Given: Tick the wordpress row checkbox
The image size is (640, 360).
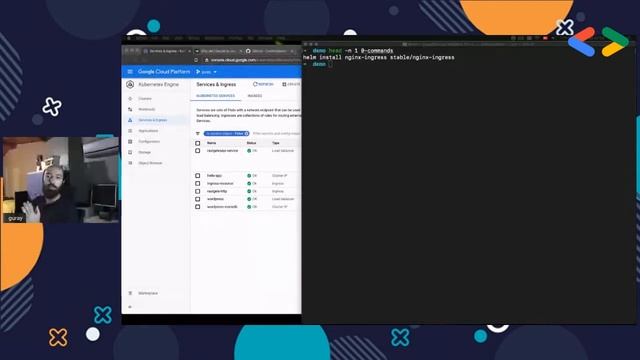Looking at the screenshot, I should (x=198, y=199).
